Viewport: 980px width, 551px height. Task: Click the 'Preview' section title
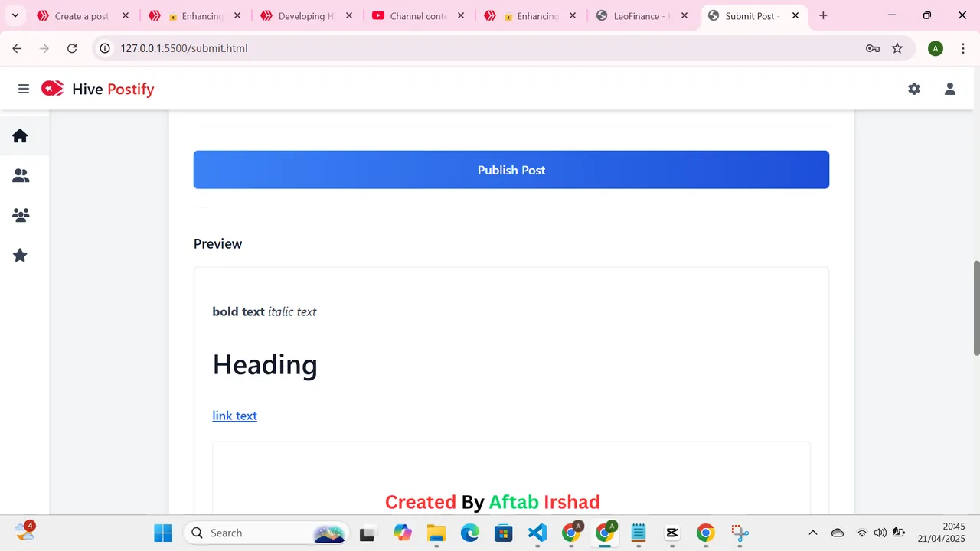click(217, 243)
